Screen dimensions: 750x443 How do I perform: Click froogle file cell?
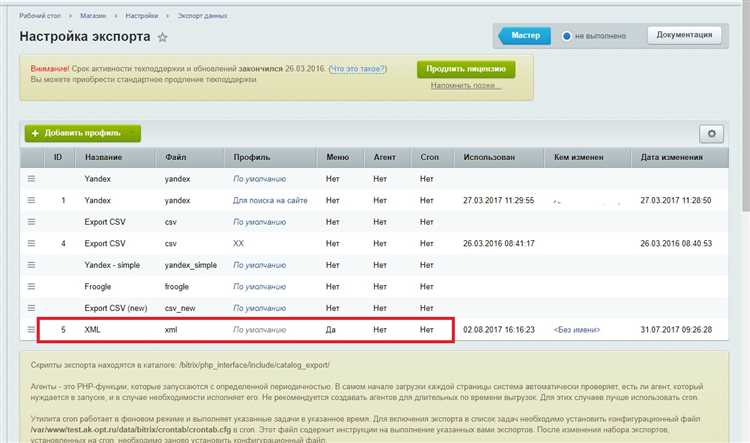coord(176,287)
